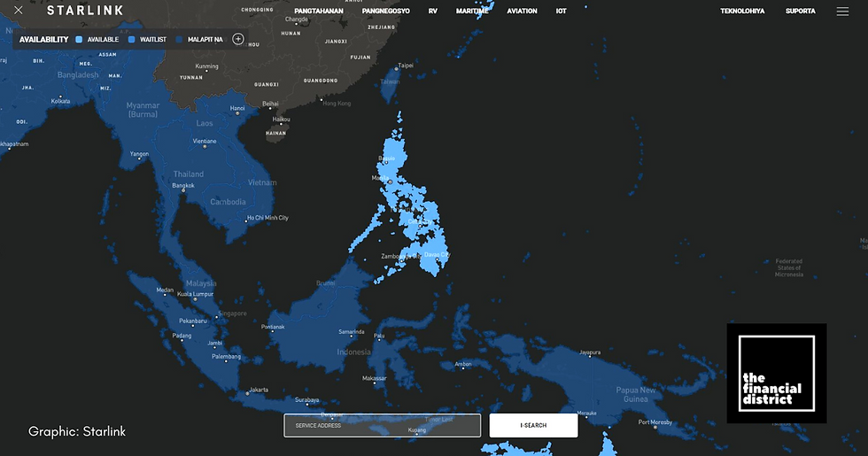Select the Maritime menu item

pyautogui.click(x=472, y=11)
